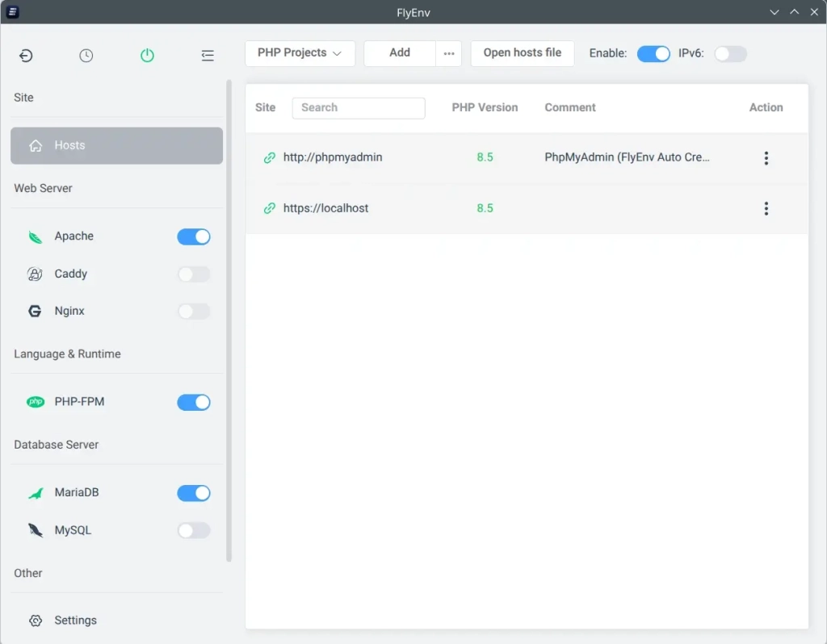This screenshot has width=827, height=644.
Task: Turn off the PHP-FPM switch
Action: (194, 402)
